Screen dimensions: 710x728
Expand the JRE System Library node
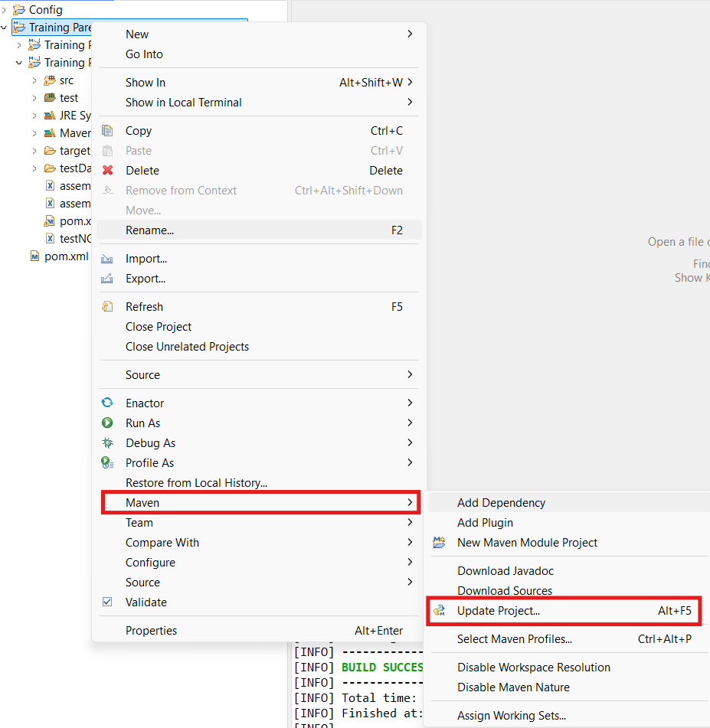point(34,116)
